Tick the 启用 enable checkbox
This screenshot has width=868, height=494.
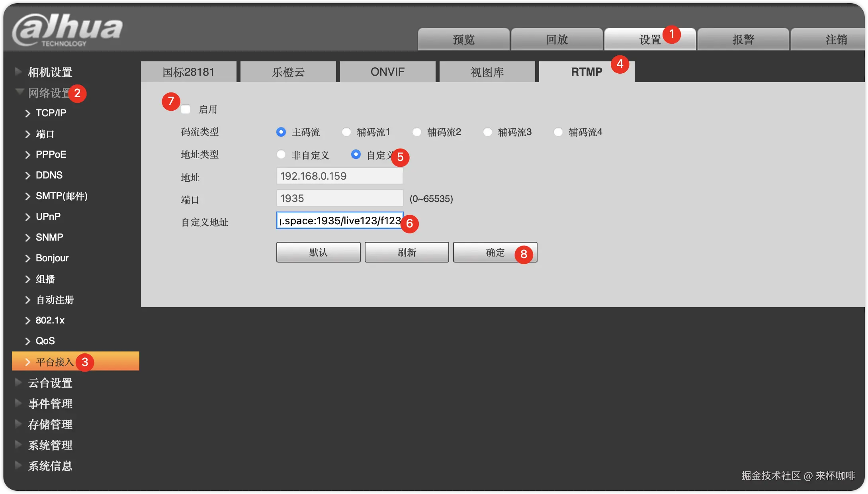click(x=186, y=109)
